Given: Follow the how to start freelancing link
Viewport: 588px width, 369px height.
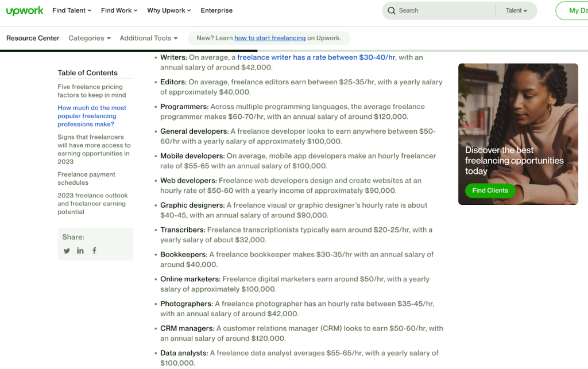Looking at the screenshot, I should [270, 38].
